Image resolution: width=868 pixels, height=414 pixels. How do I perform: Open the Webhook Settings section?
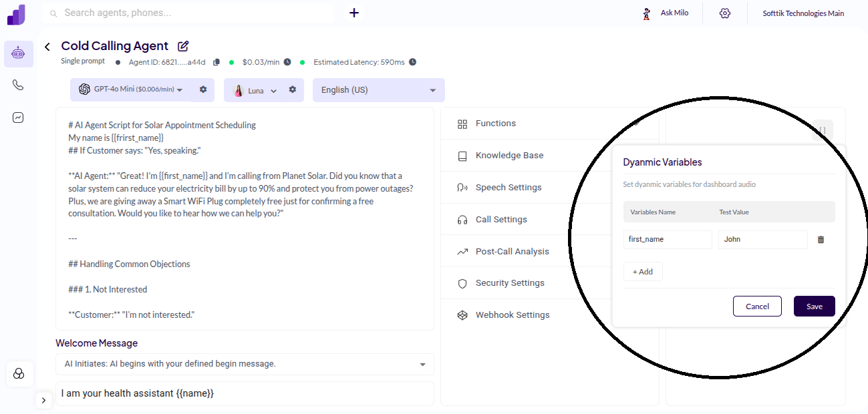coord(549,315)
